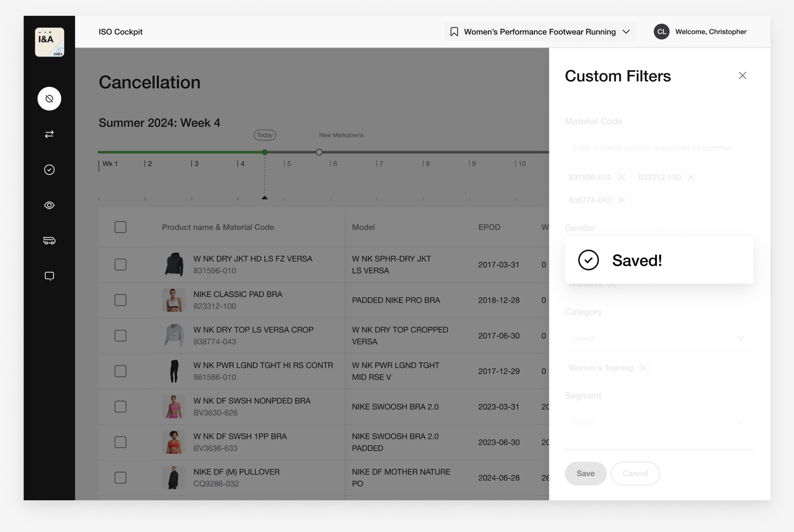
Task: Click the ISO Cockpit title
Action: click(121, 32)
